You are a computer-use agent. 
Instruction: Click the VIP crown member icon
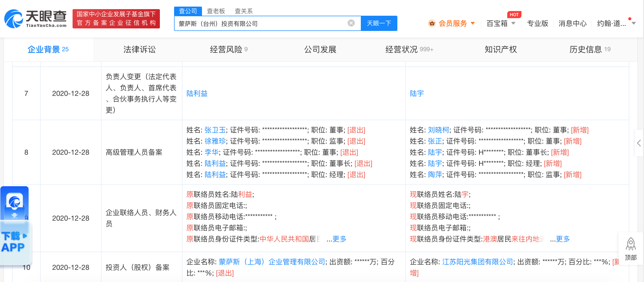[x=432, y=23]
